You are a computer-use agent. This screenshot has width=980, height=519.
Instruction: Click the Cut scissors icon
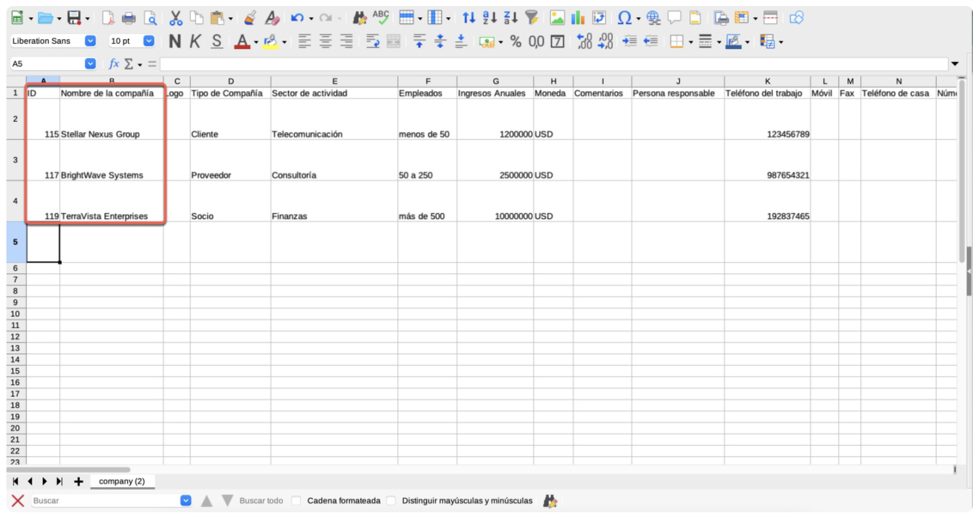tap(175, 17)
